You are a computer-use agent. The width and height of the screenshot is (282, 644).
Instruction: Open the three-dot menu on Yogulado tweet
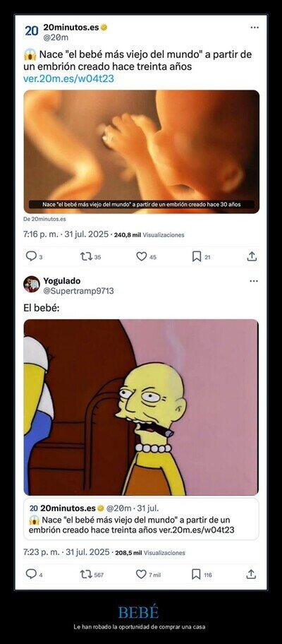[254, 281]
